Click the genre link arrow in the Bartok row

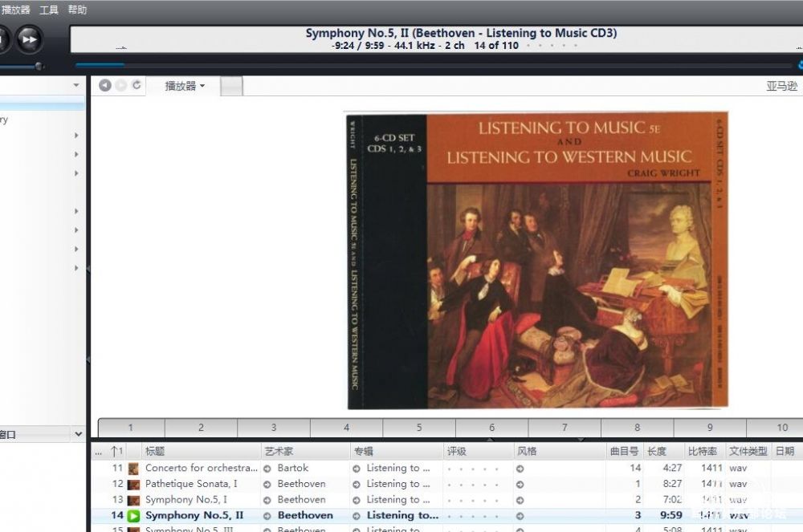[520, 469]
